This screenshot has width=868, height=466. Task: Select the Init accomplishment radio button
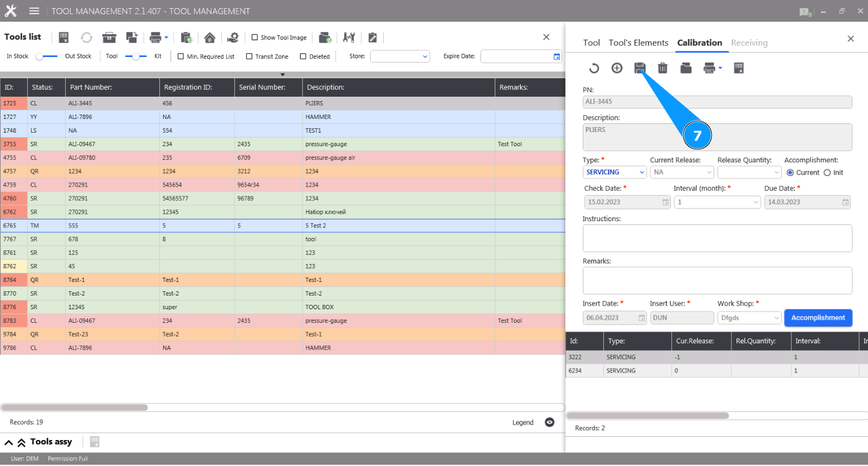[827, 173]
